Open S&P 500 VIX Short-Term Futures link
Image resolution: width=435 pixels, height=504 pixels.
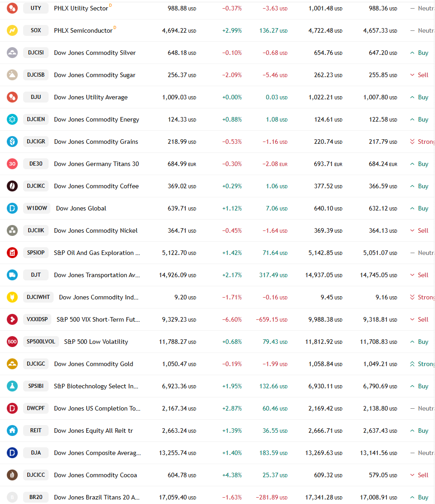coord(98,319)
